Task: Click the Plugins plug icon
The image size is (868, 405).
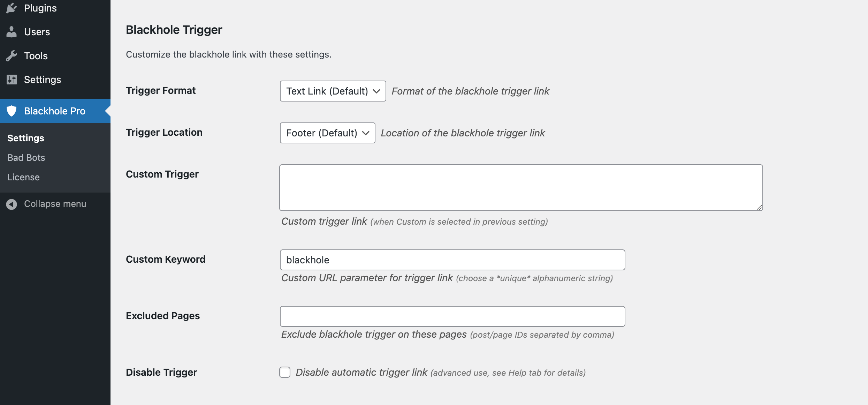Action: coord(12,8)
